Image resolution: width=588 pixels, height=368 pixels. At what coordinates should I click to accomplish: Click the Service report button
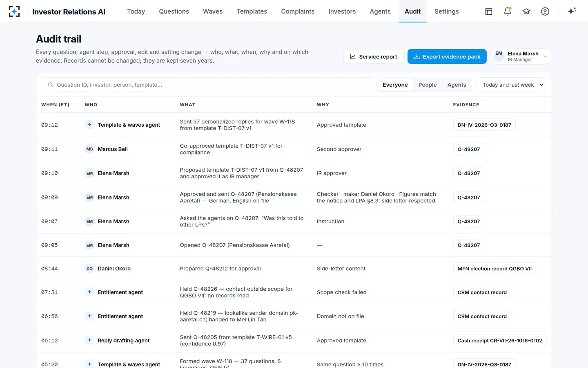click(373, 56)
